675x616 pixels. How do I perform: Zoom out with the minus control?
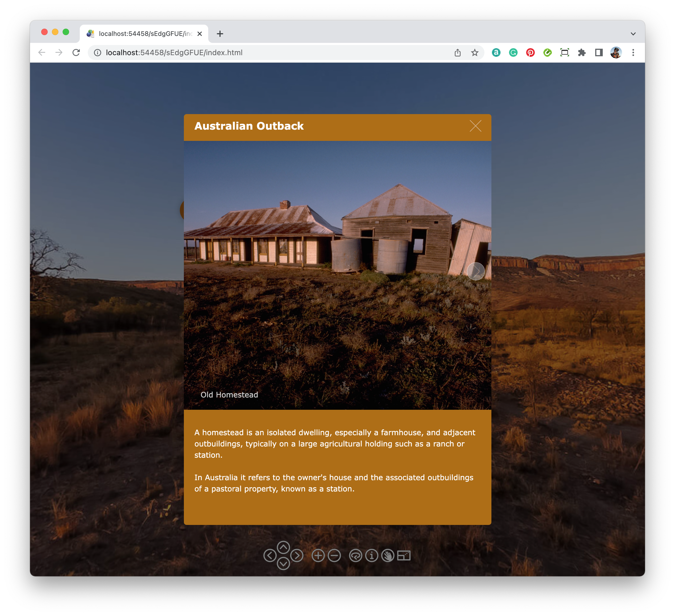point(334,556)
